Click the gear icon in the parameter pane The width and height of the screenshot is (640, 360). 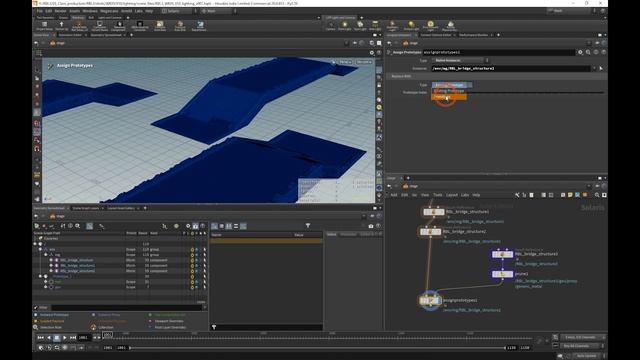click(x=580, y=52)
